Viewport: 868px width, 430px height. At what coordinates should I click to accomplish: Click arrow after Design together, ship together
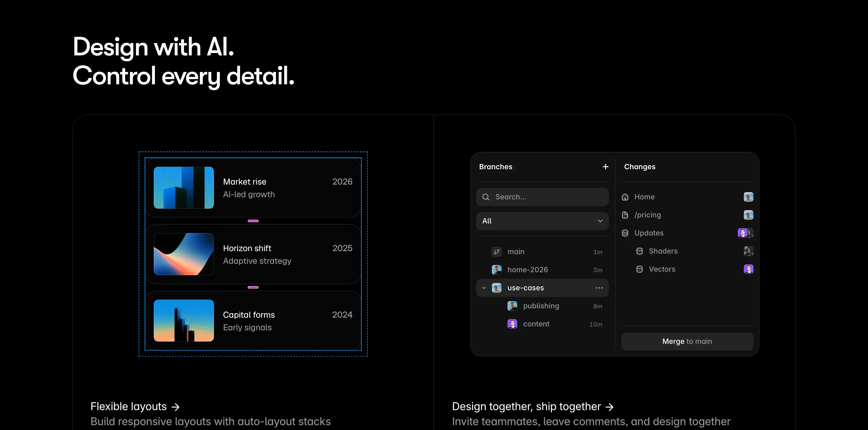pyautogui.click(x=609, y=407)
